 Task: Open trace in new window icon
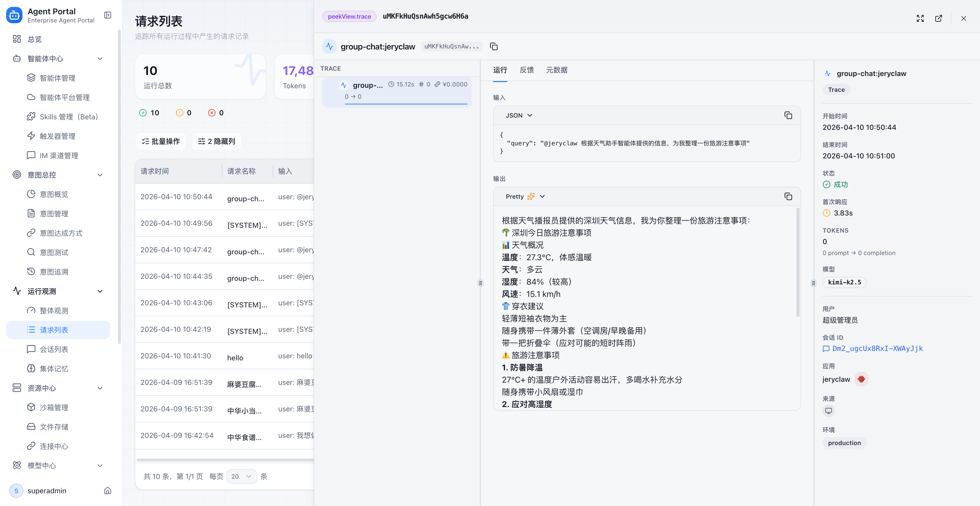[x=939, y=18]
